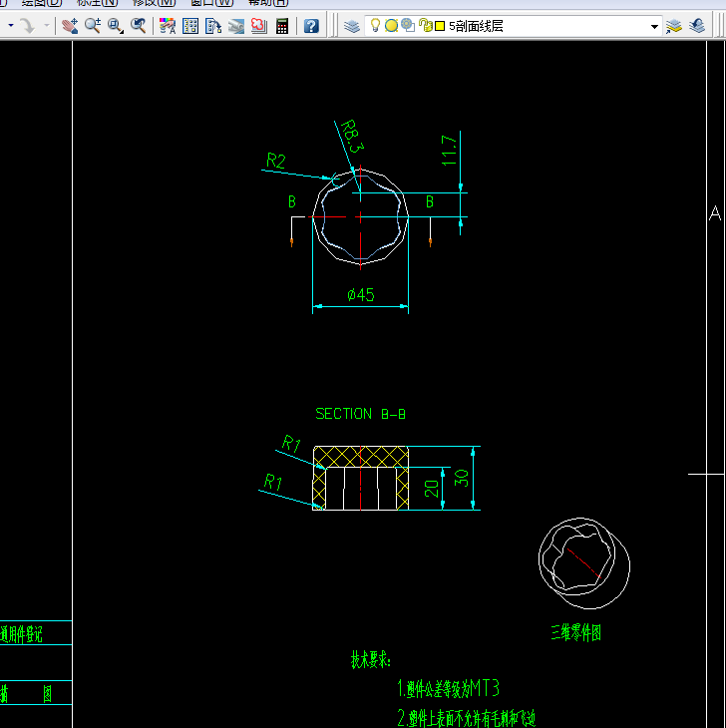Select the 11.7 vertical dimension text
Image resolution: width=726 pixels, height=728 pixels.
point(449,151)
